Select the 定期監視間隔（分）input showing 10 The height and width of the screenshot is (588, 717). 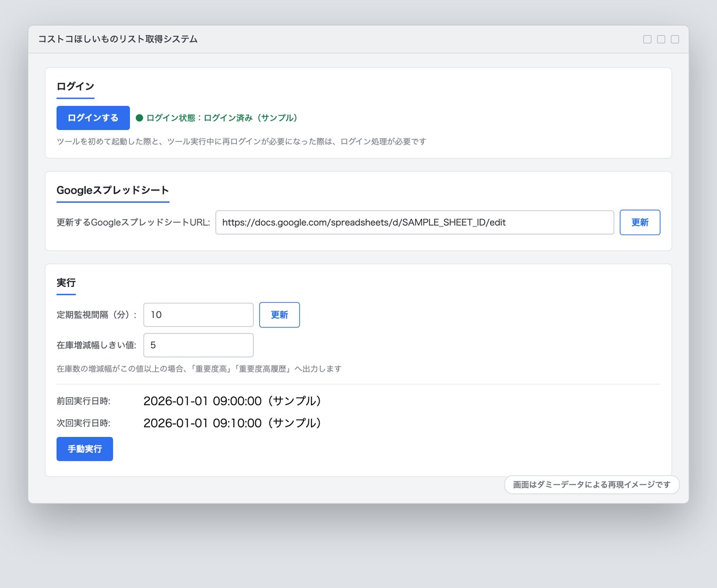pyautogui.click(x=199, y=315)
